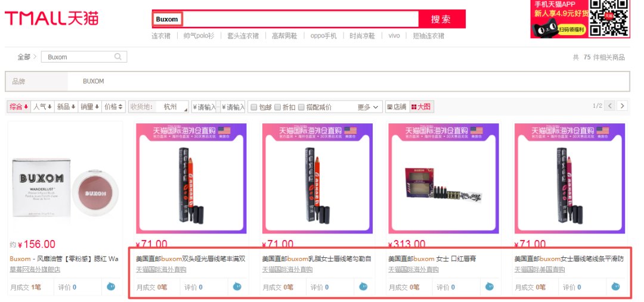Sort results by 人气
The image size is (644, 302).
tap(43, 107)
